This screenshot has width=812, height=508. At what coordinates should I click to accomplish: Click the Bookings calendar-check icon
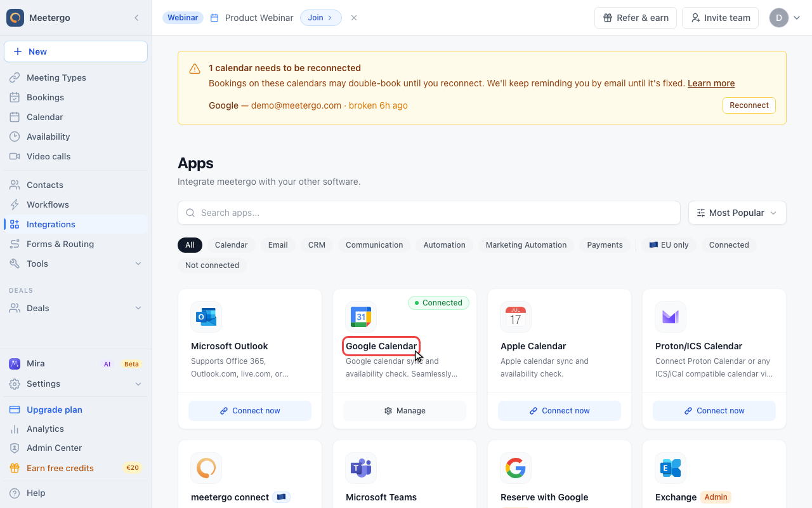15,97
